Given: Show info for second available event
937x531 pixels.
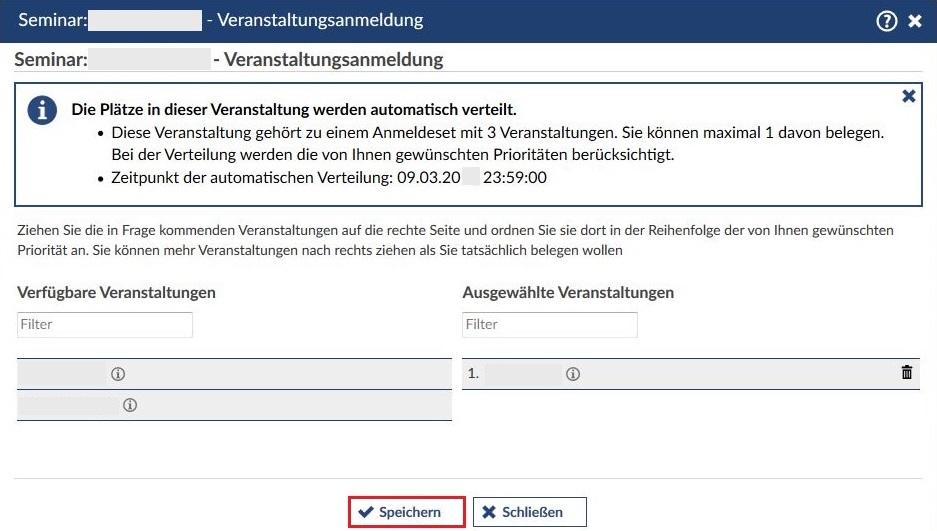Looking at the screenshot, I should pos(130,405).
